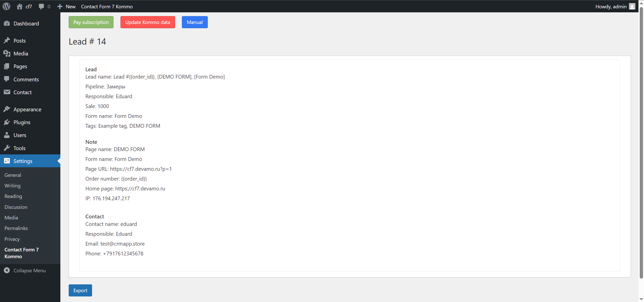The width and height of the screenshot is (644, 302).
Task: Open the Contact envelope icon
Action: coord(7,92)
